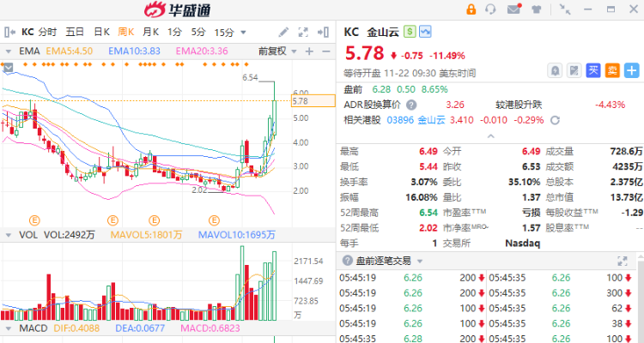Collapse the right panel arrow icon
644x343 pixels.
(323, 32)
